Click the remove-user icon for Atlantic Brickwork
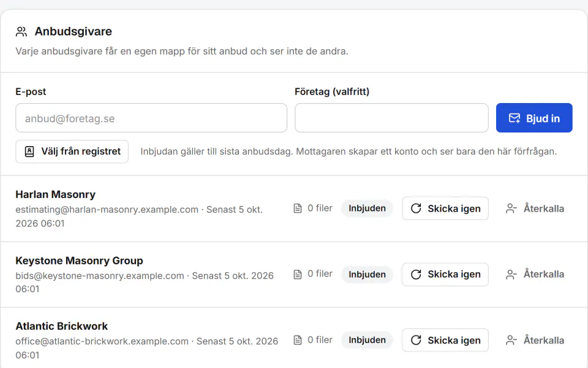The image size is (588, 368). click(x=511, y=340)
